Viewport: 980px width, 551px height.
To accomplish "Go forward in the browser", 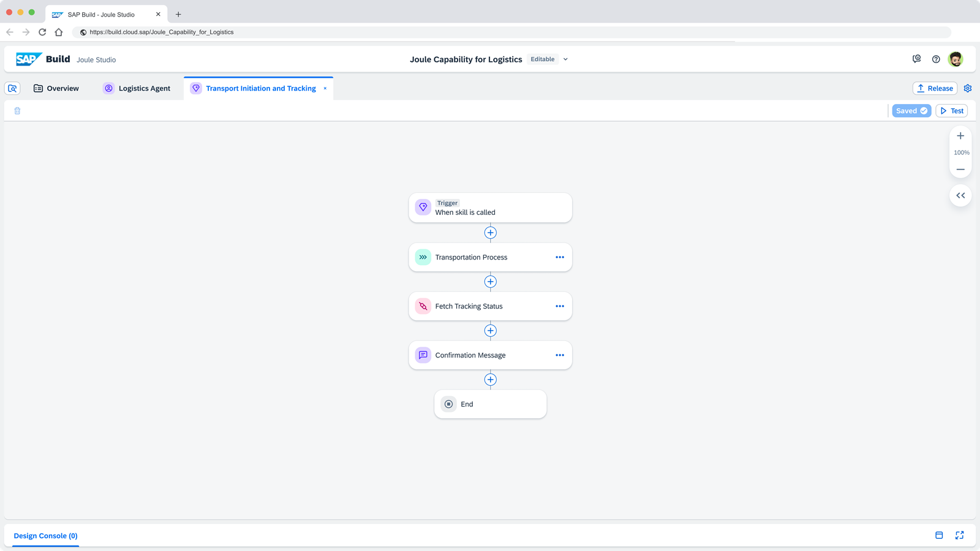I will (26, 32).
